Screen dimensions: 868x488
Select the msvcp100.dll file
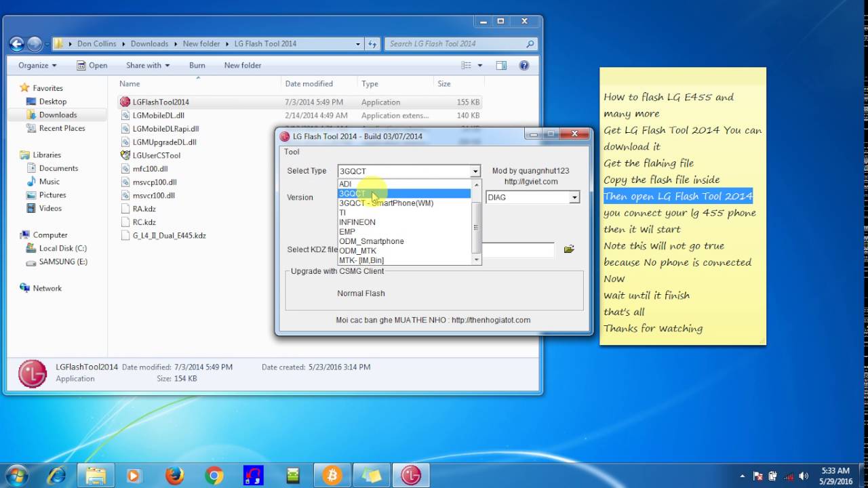[x=154, y=182]
